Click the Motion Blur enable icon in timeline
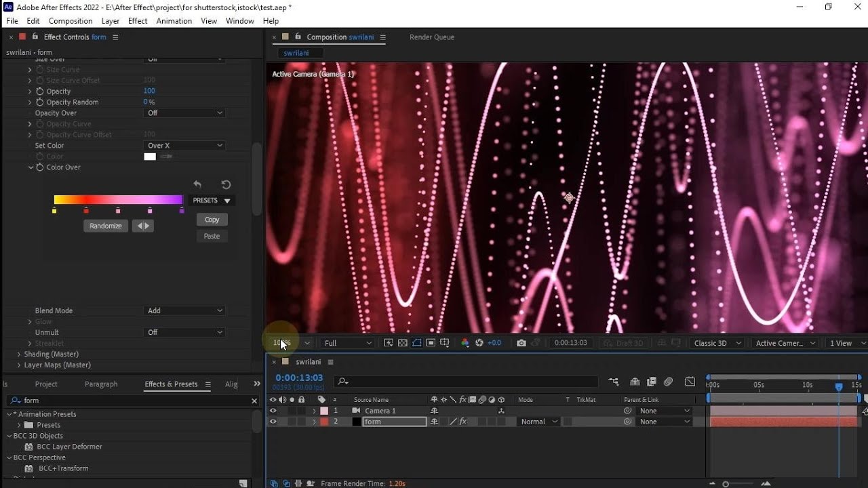 (x=669, y=382)
